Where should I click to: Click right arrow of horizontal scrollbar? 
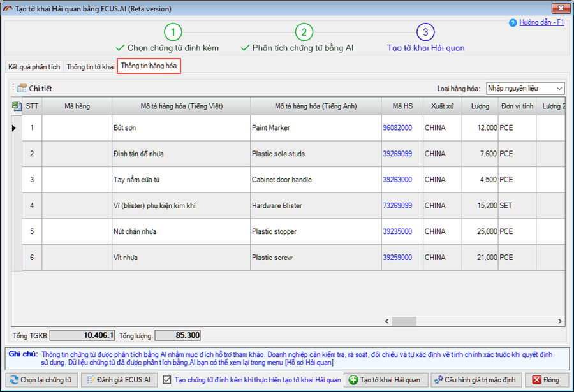click(x=561, y=321)
